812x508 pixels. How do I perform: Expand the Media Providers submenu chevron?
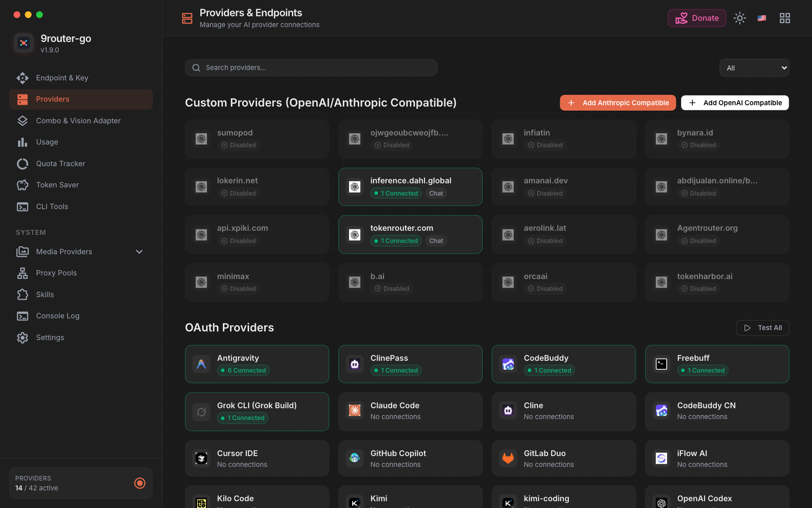tap(139, 252)
